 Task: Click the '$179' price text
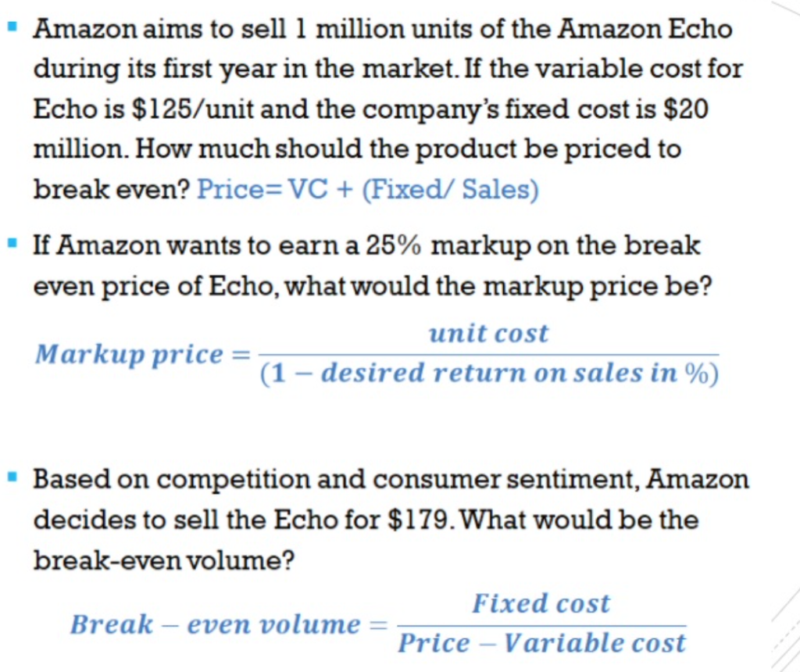[x=419, y=520]
